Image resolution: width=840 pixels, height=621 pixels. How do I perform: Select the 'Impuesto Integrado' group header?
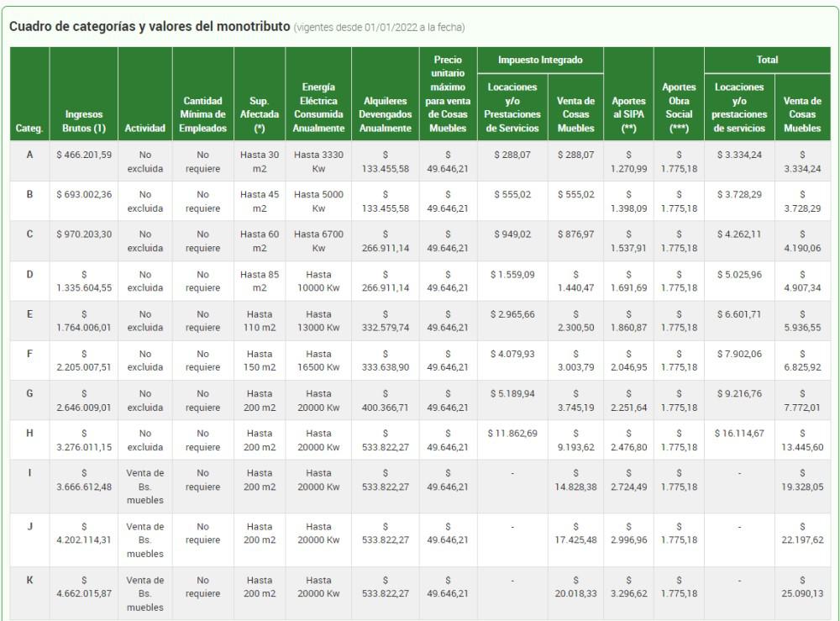coord(539,60)
